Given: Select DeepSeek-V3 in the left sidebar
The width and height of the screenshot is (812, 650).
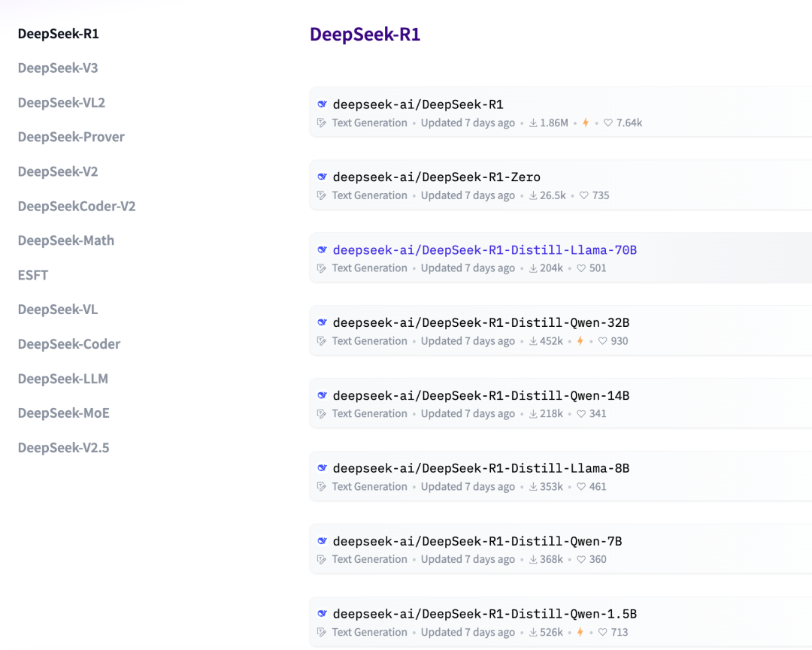Looking at the screenshot, I should click(x=57, y=68).
